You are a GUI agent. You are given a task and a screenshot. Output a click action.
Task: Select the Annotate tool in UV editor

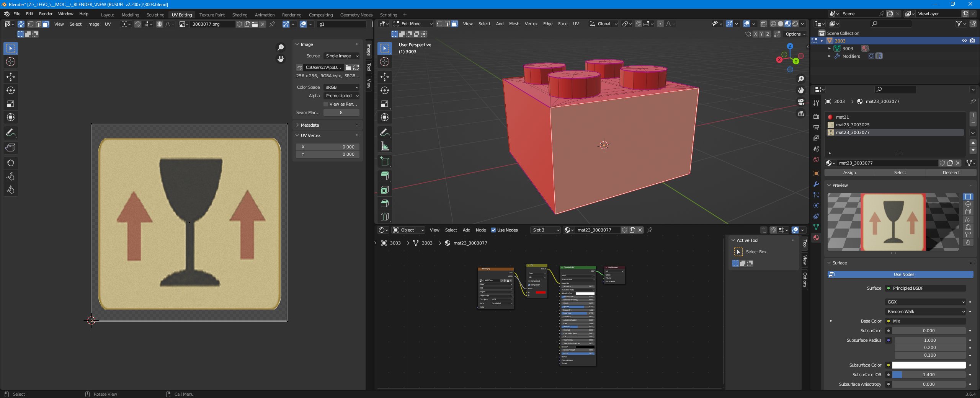pyautogui.click(x=11, y=133)
